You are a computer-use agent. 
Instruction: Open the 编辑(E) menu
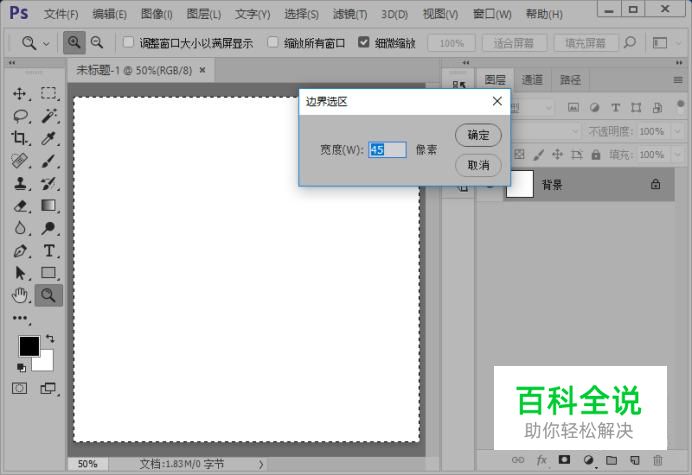[109, 14]
